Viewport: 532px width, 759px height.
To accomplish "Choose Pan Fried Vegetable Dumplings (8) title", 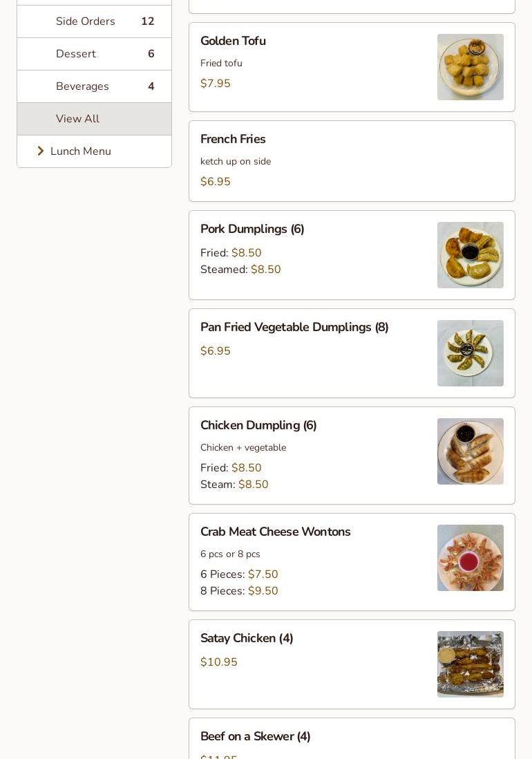I will click(294, 328).
